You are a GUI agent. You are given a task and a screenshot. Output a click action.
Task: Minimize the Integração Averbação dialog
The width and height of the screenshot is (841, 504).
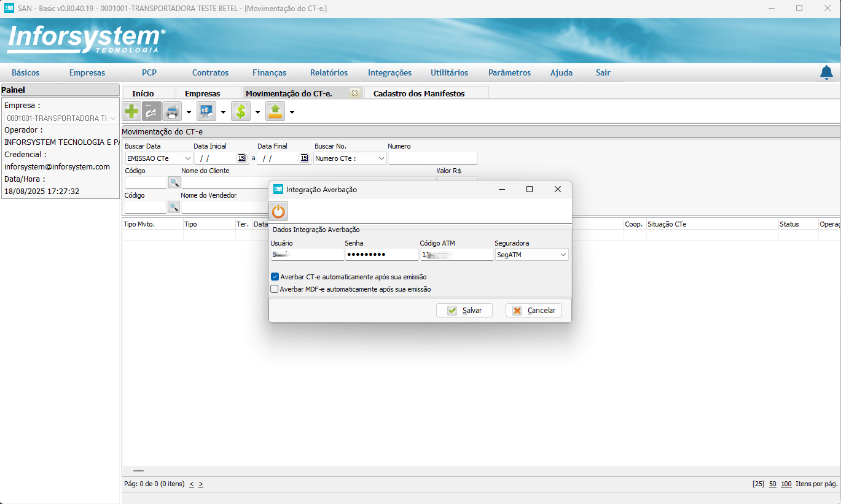point(501,189)
